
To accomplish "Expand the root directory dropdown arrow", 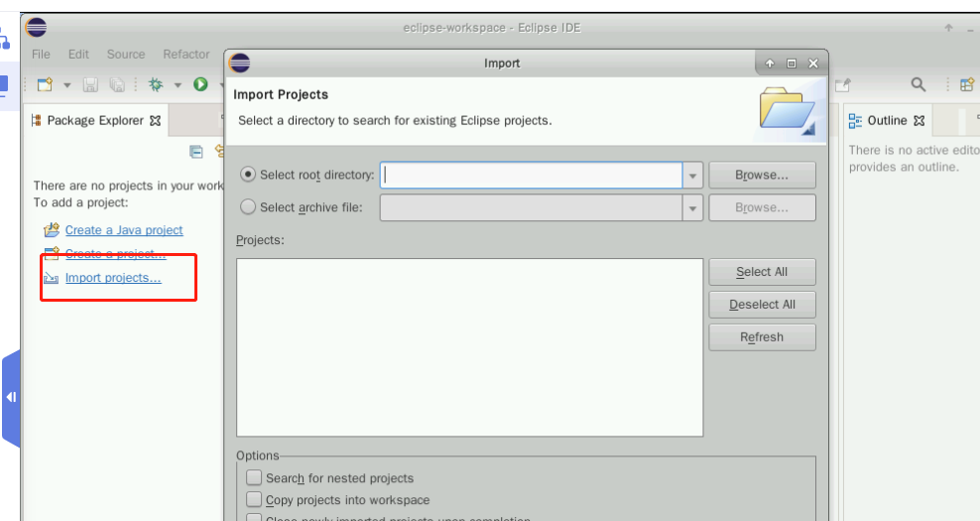I will tap(692, 176).
